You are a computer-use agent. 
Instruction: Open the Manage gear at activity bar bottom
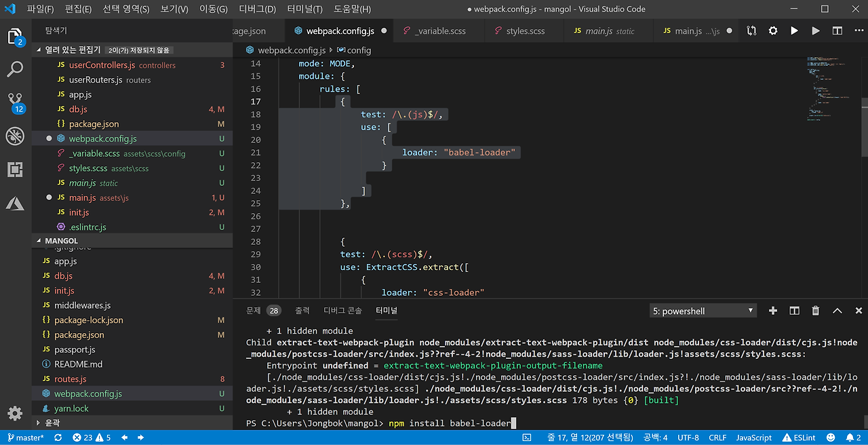tap(15, 413)
